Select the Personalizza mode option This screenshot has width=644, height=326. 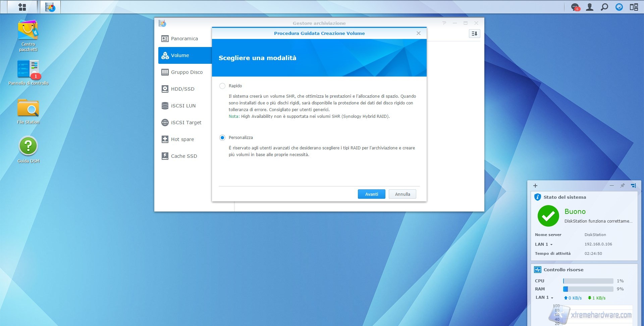click(x=222, y=138)
